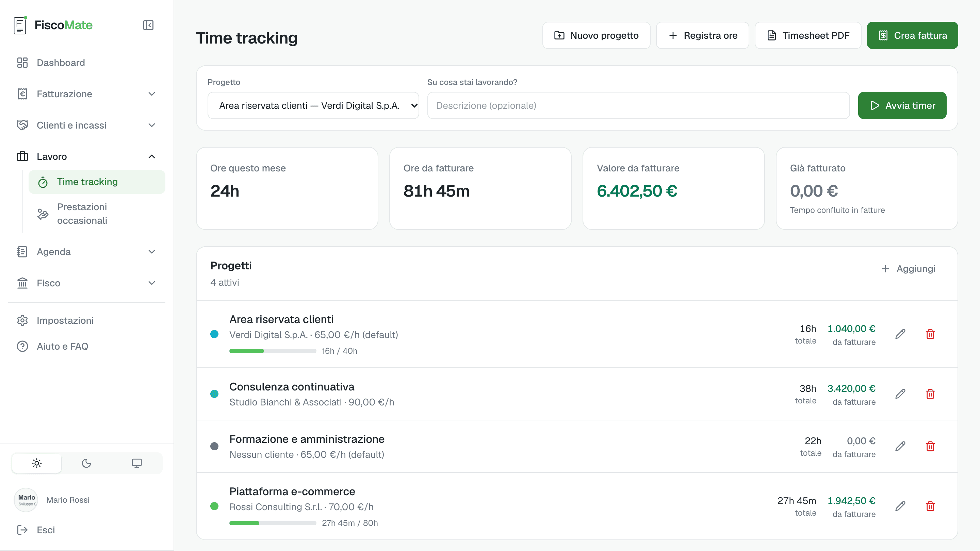This screenshot has width=980, height=551.
Task: Delete the Consulenza continuativa project
Action: (930, 394)
